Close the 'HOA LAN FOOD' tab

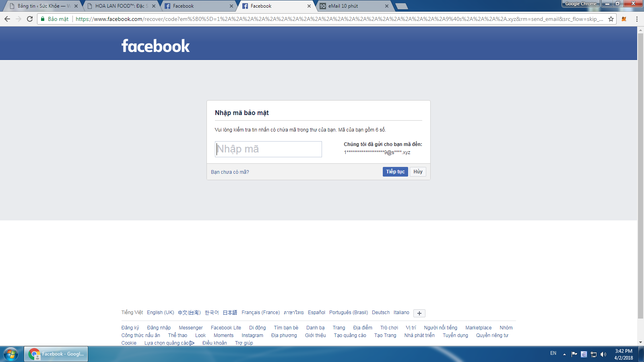(x=154, y=6)
